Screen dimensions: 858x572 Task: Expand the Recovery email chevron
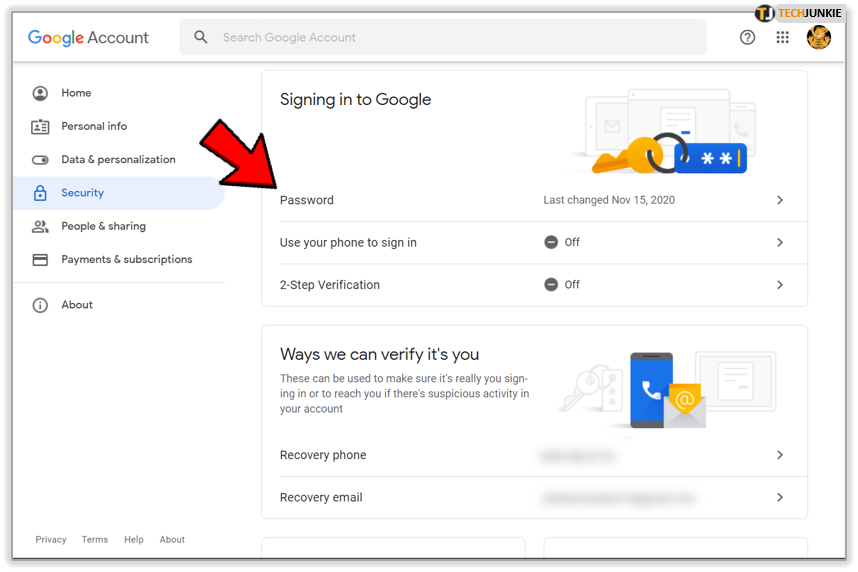(x=780, y=498)
